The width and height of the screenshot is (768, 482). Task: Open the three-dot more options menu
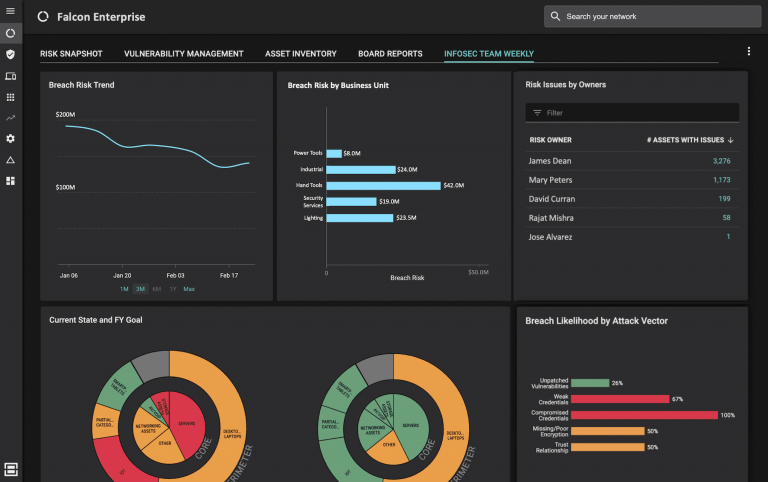(748, 51)
